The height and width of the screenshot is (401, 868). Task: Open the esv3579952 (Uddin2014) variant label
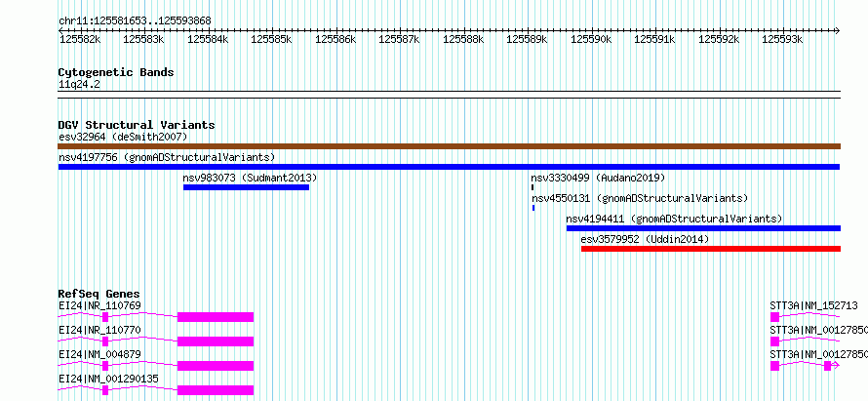click(645, 239)
